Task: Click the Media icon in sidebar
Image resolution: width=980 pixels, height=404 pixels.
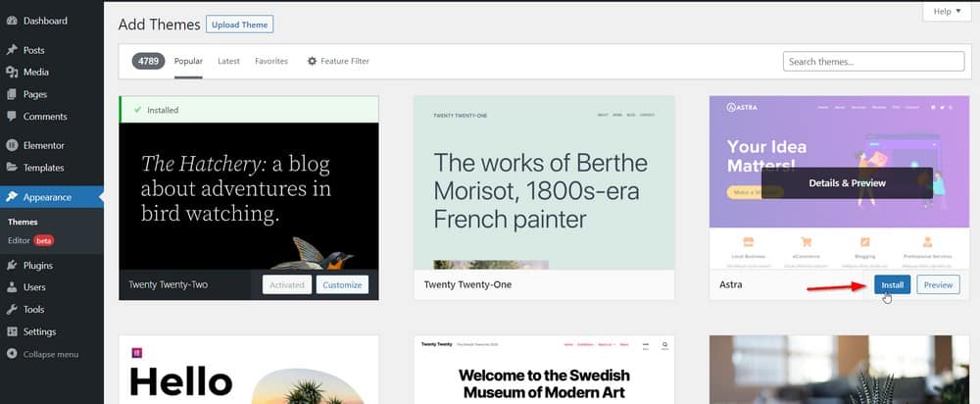Action: (x=12, y=72)
